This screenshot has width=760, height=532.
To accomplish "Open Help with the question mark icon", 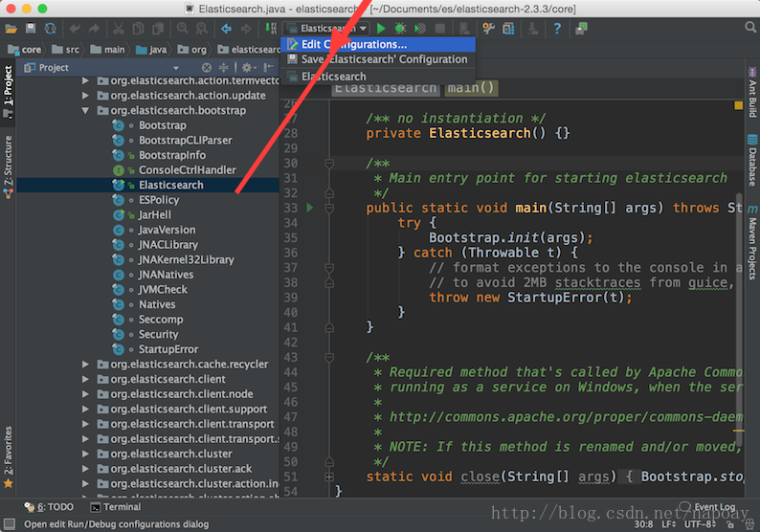I will click(557, 29).
